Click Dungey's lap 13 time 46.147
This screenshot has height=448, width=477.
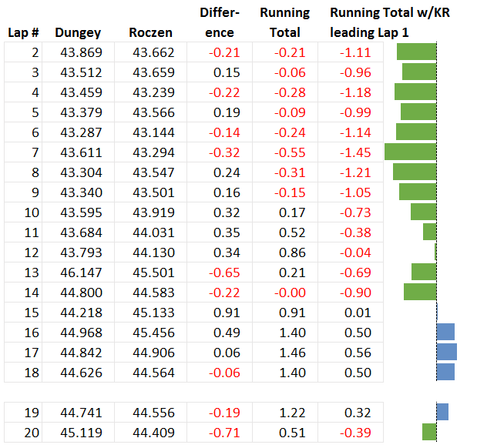(79, 272)
